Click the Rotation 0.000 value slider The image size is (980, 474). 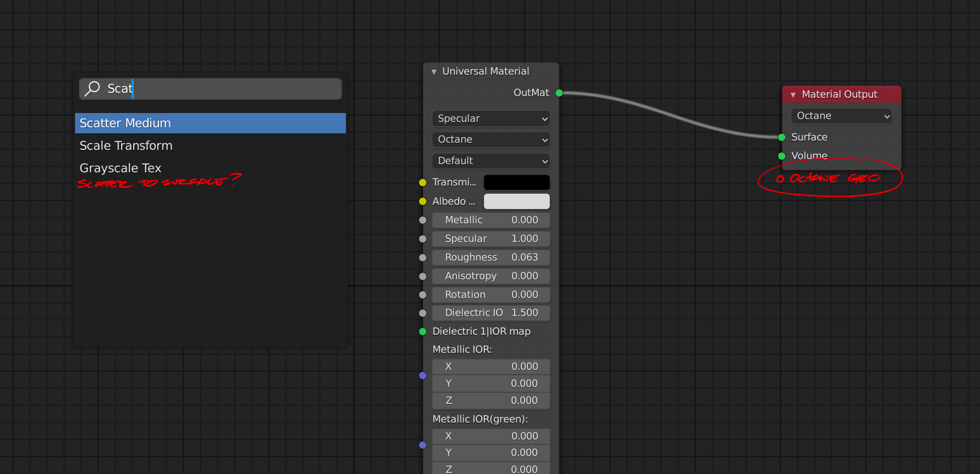(491, 295)
